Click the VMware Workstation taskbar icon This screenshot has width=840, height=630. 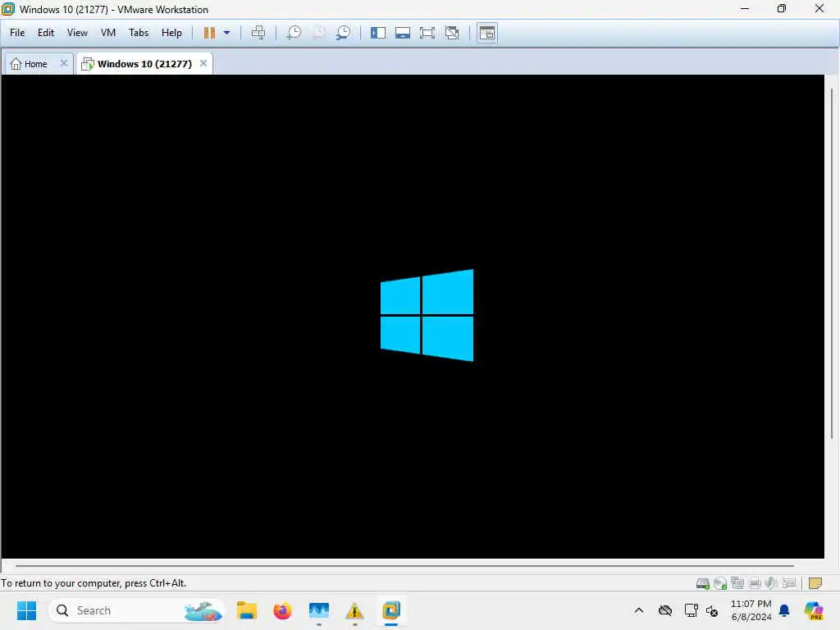click(391, 610)
